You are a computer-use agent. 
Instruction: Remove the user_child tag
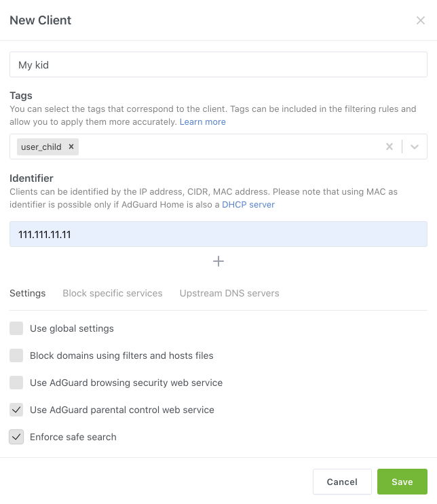point(71,147)
